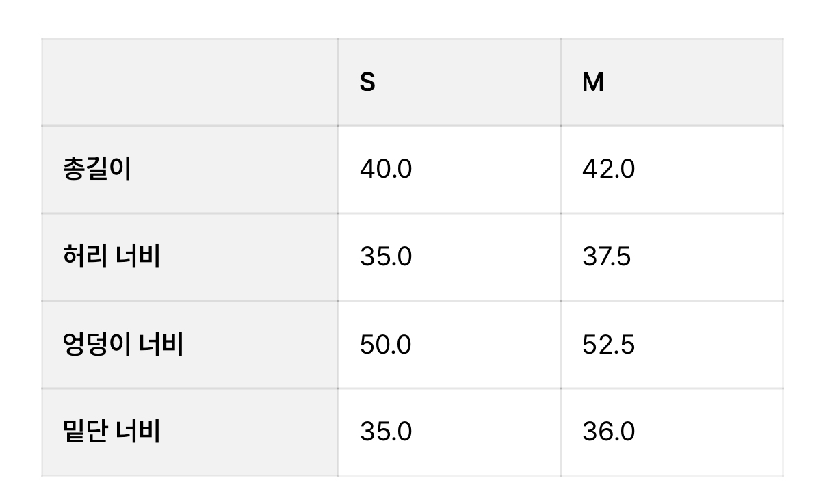Click the white margin left of the table
This screenshot has width=825, height=504.
tap(21, 257)
